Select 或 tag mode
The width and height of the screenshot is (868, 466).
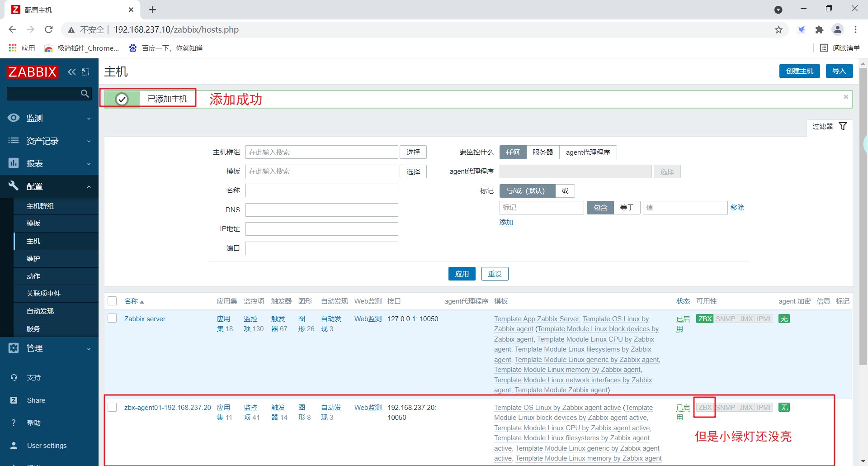[x=565, y=191]
